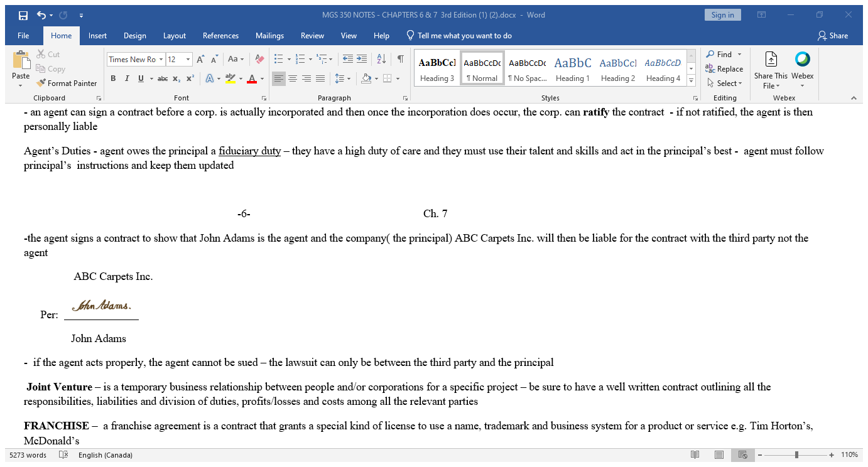Click the John Adams signature image
This screenshot has width=868, height=467.
point(101,306)
